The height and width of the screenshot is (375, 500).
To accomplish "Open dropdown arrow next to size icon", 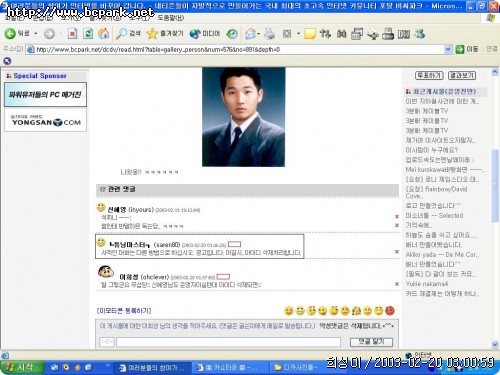I will coord(298,34).
